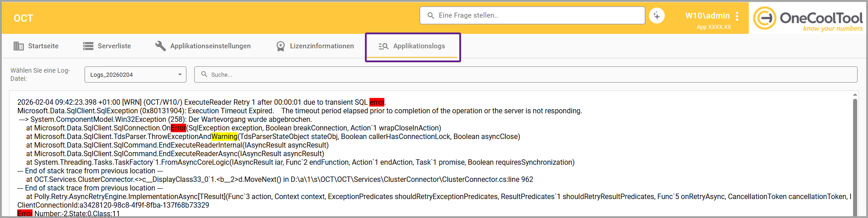Click the yellow highlighted Warning text
This screenshot has width=868, height=218.
point(224,137)
